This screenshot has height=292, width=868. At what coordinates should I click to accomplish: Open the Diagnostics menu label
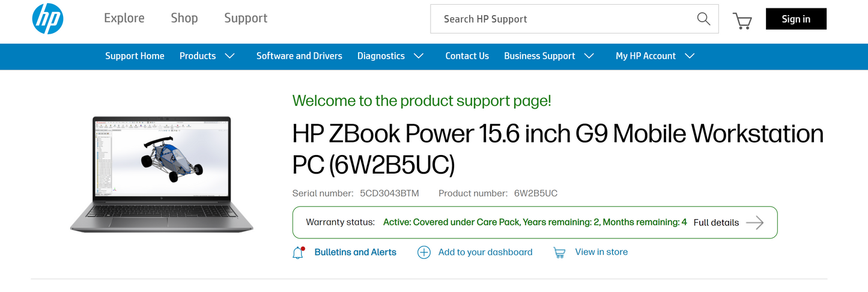381,56
